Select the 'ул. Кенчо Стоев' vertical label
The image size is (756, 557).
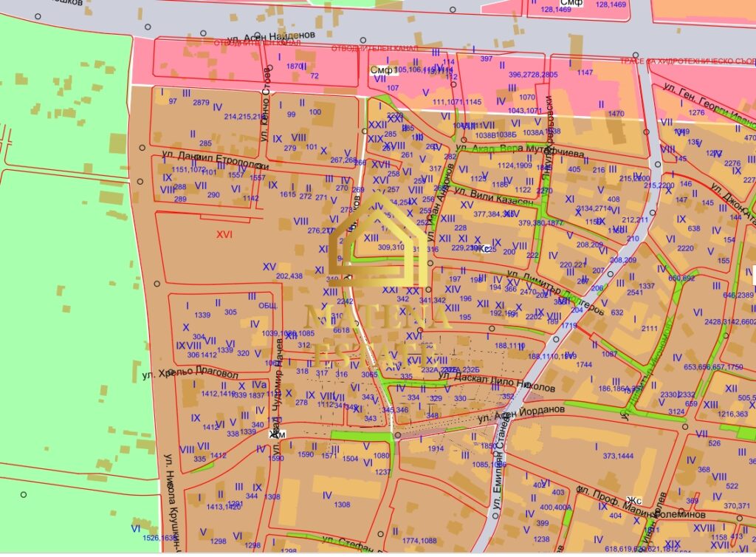[x=265, y=105]
